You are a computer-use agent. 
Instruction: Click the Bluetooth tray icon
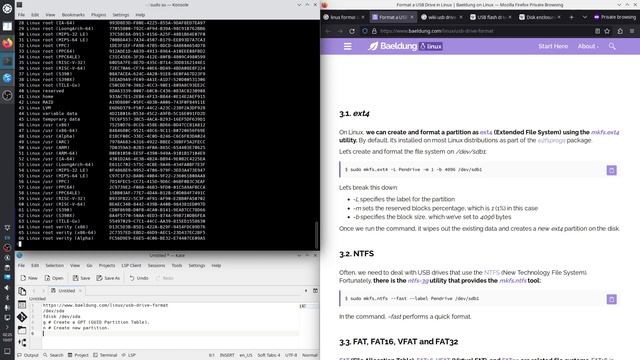[x=7, y=298]
